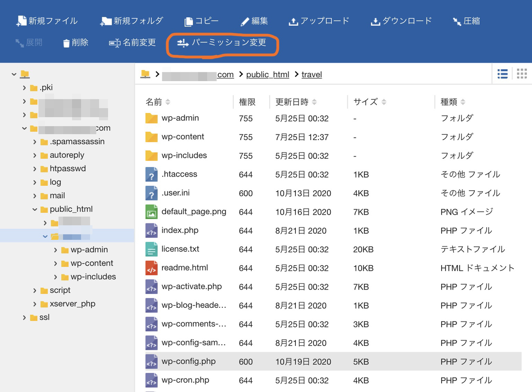This screenshot has height=392, width=532.
Task: Collapse the public_html folder in the sidebar
Action: click(35, 209)
